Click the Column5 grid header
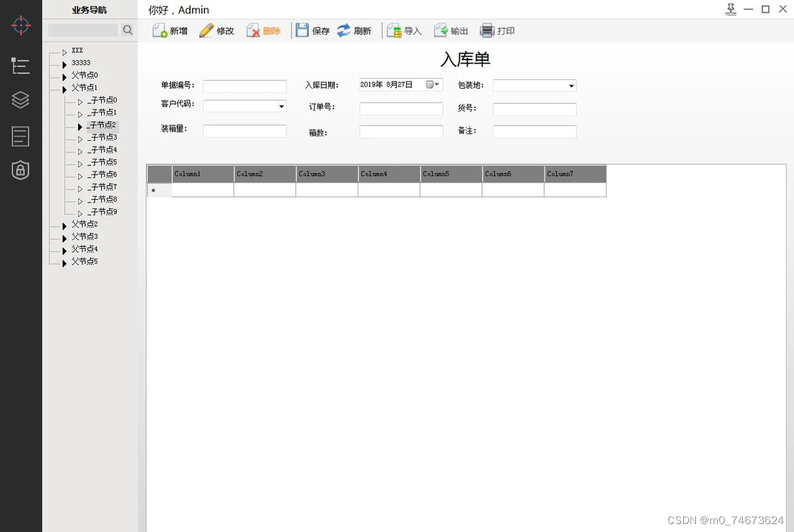Image resolution: width=794 pixels, height=532 pixels. (451, 173)
